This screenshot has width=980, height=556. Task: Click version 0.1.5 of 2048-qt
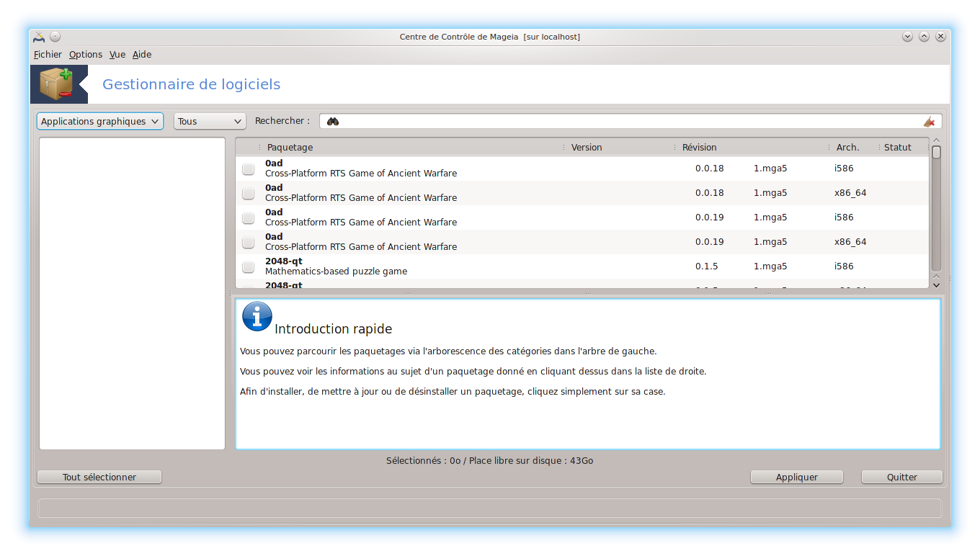(706, 266)
